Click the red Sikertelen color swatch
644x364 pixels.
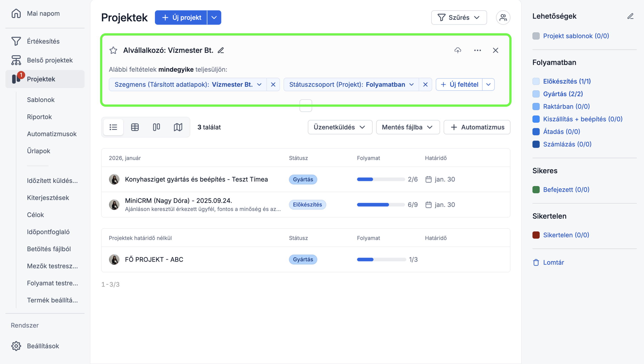pos(536,235)
